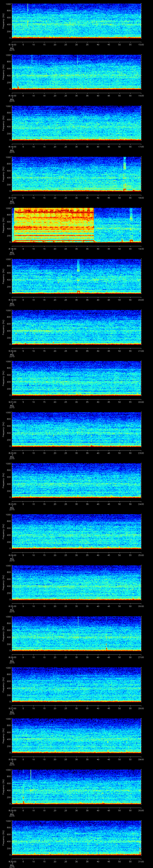Click the 8:29:00 start-time axis label
The height and width of the screenshot is (868, 153).
[12, 810]
